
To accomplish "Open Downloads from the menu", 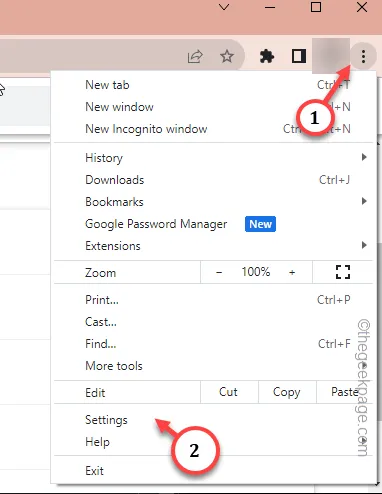I will [x=213, y=180].
